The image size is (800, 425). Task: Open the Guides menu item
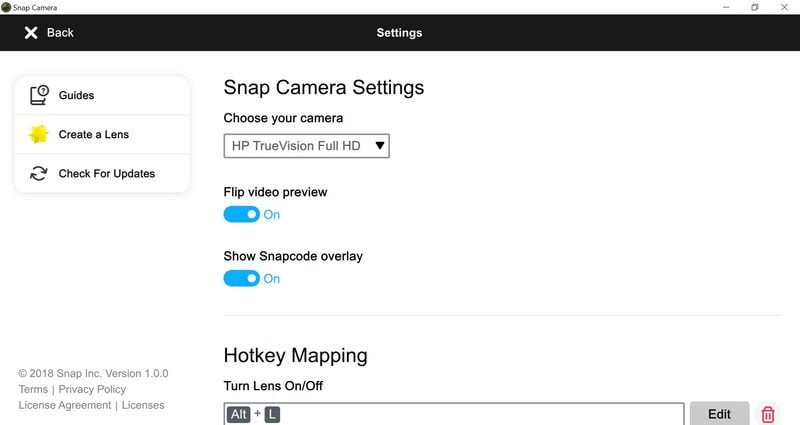point(102,95)
